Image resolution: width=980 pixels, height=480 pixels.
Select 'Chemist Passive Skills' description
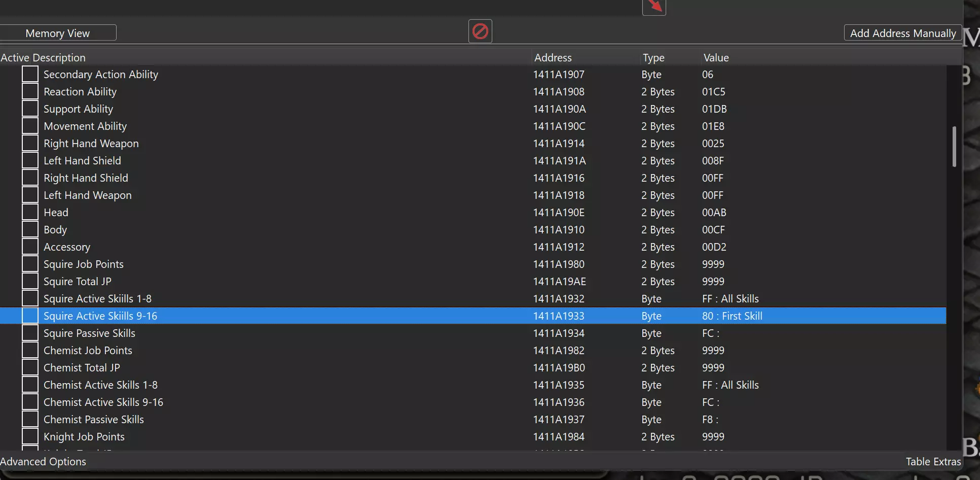point(94,420)
